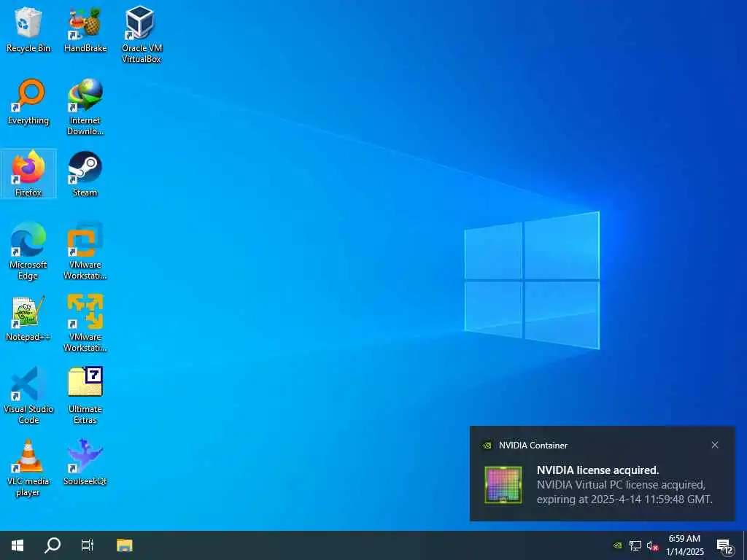
Task: Select the Ultimate Extras folder icon
Action: point(85,395)
